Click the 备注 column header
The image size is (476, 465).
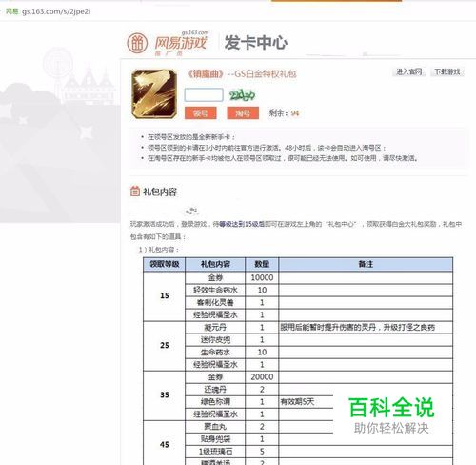[366, 264]
